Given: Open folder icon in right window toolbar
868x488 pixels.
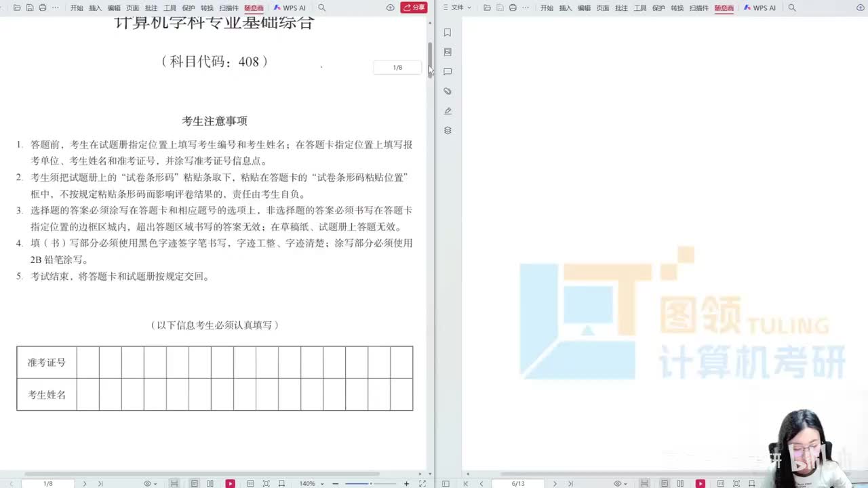Looking at the screenshot, I should point(487,7).
